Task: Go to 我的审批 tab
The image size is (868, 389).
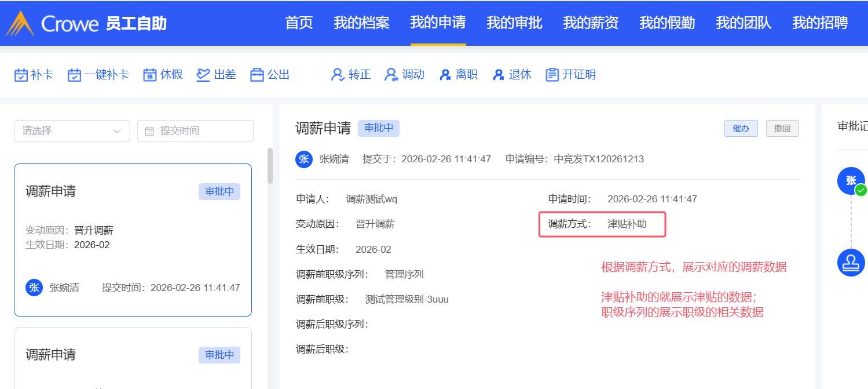Action: [x=515, y=23]
